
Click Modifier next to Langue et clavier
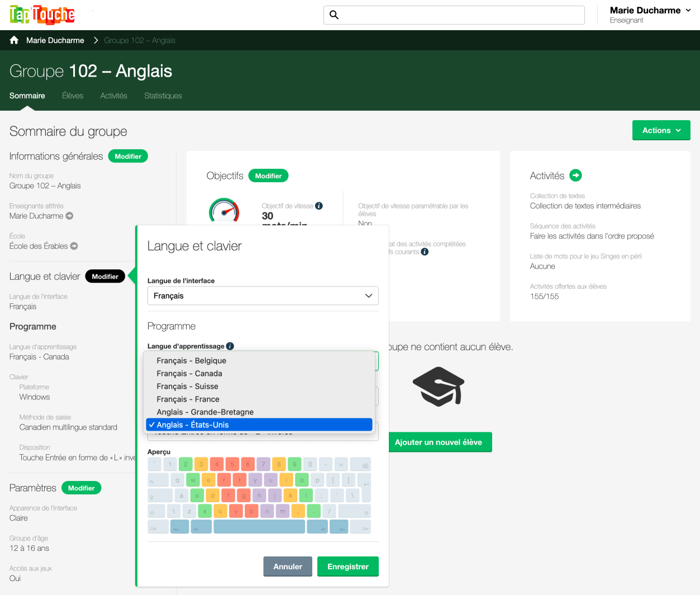(x=105, y=276)
